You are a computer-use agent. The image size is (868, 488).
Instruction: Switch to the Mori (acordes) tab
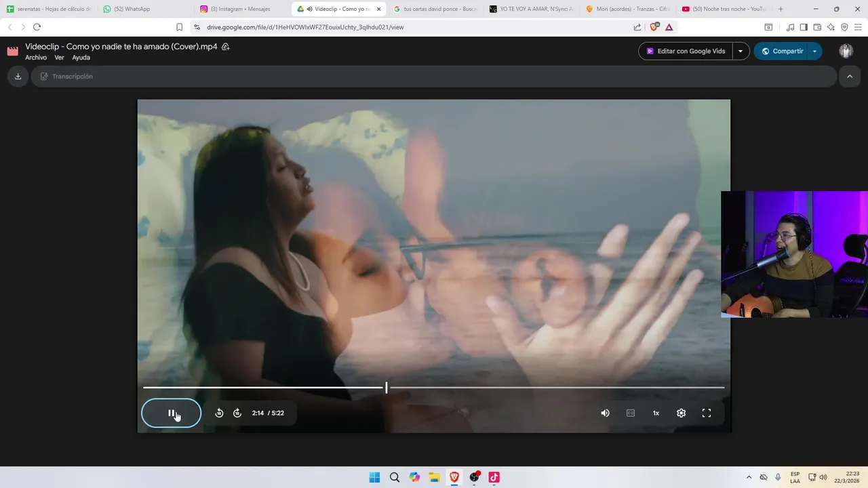[629, 9]
